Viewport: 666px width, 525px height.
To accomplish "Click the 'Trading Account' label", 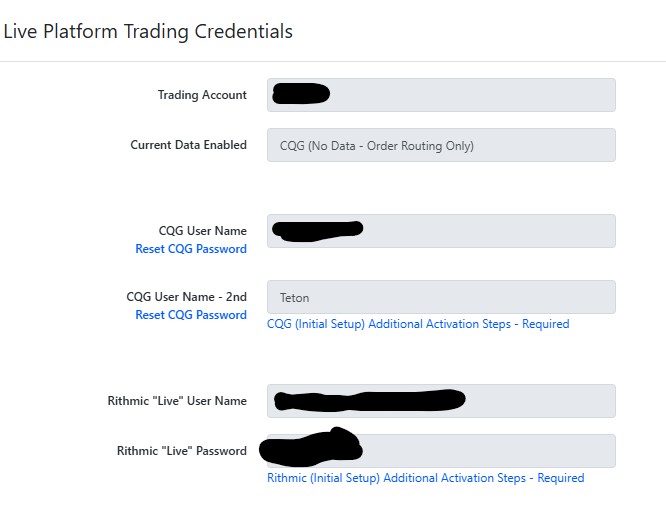I will point(202,95).
